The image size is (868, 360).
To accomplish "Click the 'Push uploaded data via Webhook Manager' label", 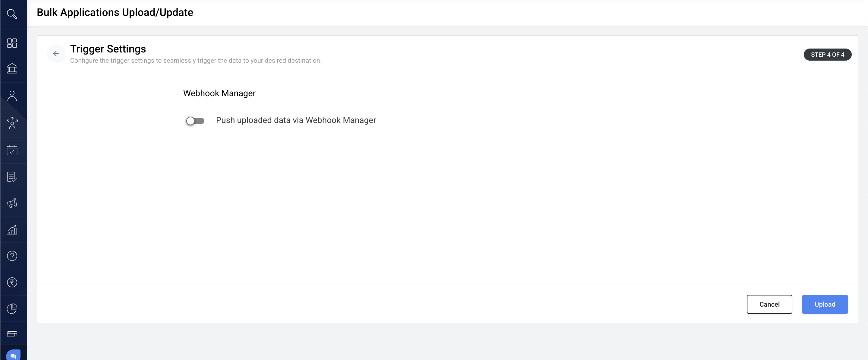I will click(x=296, y=120).
